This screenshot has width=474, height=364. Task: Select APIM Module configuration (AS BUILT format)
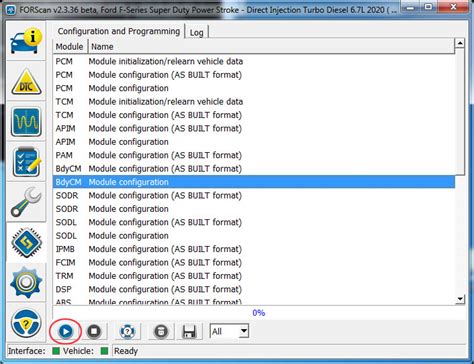pos(254,128)
